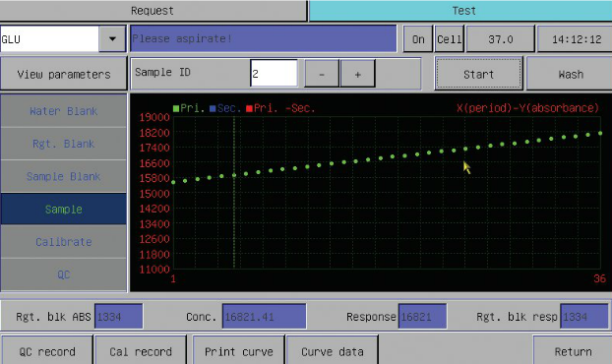Open the Cal record
This screenshot has height=364, width=612.
tap(141, 351)
